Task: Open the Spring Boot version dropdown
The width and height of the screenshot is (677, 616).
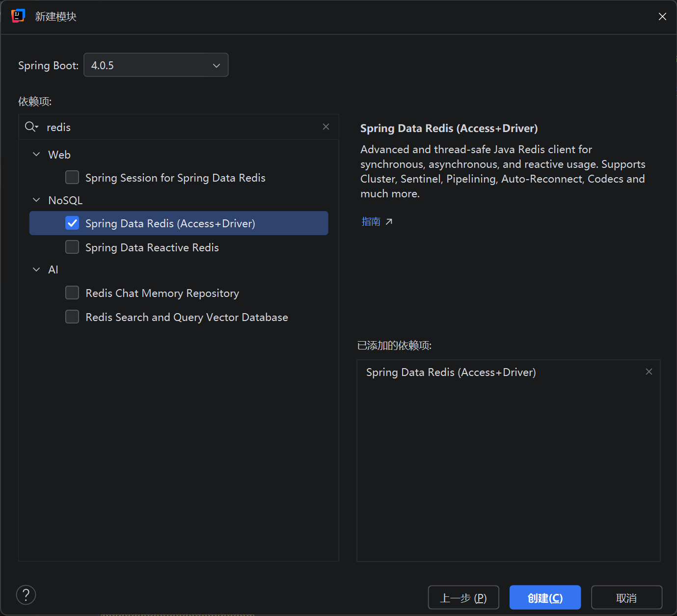Action: (x=156, y=65)
